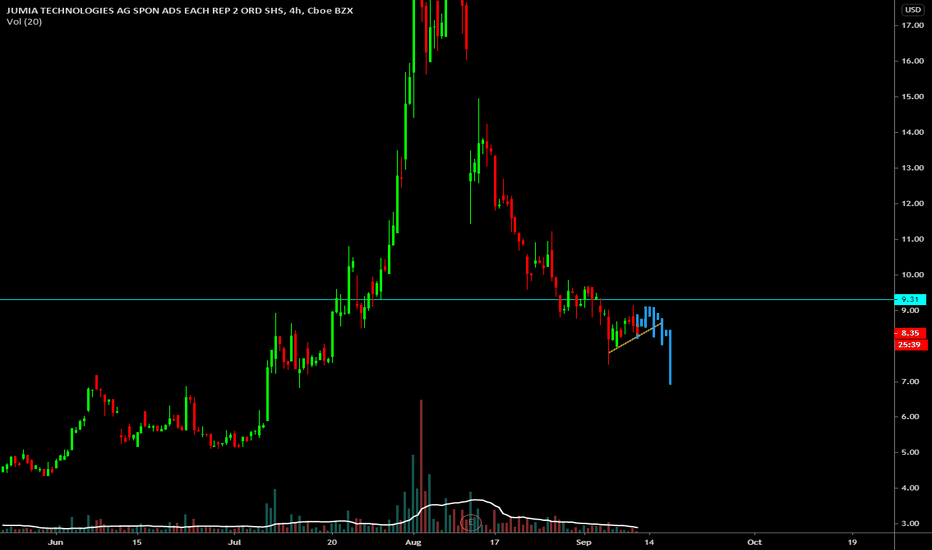Screen dimensions: 932x550
Task: Click the 6.00 price axis label
Action: click(x=910, y=417)
